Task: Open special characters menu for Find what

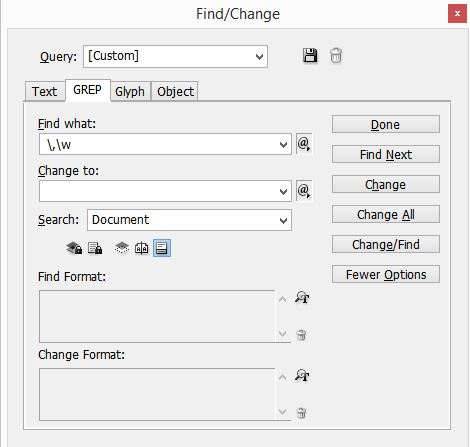Action: pos(304,144)
